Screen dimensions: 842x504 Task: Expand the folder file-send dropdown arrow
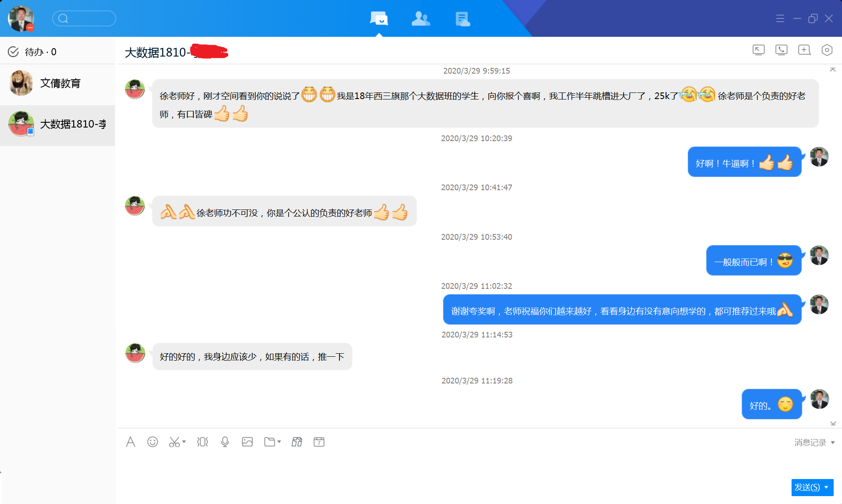[279, 442]
